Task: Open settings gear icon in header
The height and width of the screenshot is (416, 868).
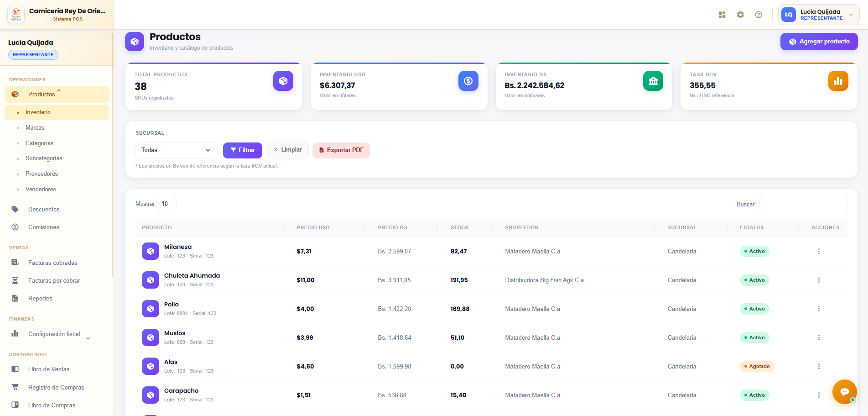Action: (740, 15)
